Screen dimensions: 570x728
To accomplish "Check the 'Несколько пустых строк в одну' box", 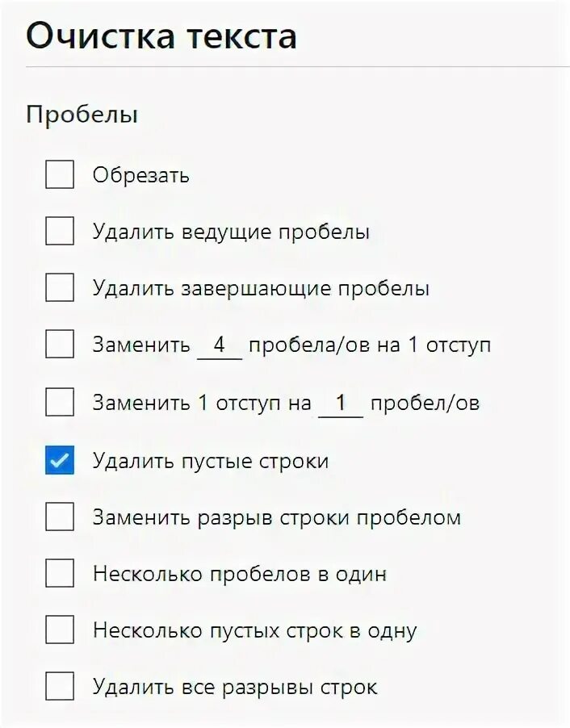I will click(60, 630).
